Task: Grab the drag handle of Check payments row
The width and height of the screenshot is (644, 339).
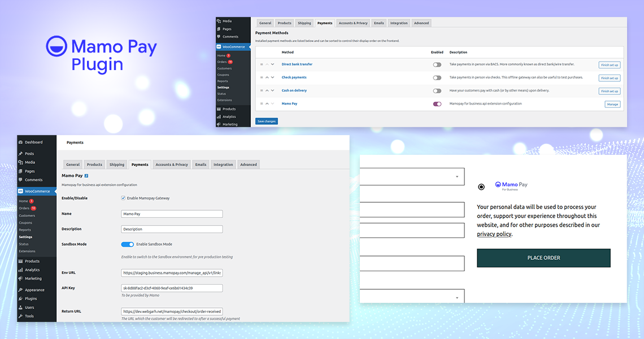Action: coord(262,77)
